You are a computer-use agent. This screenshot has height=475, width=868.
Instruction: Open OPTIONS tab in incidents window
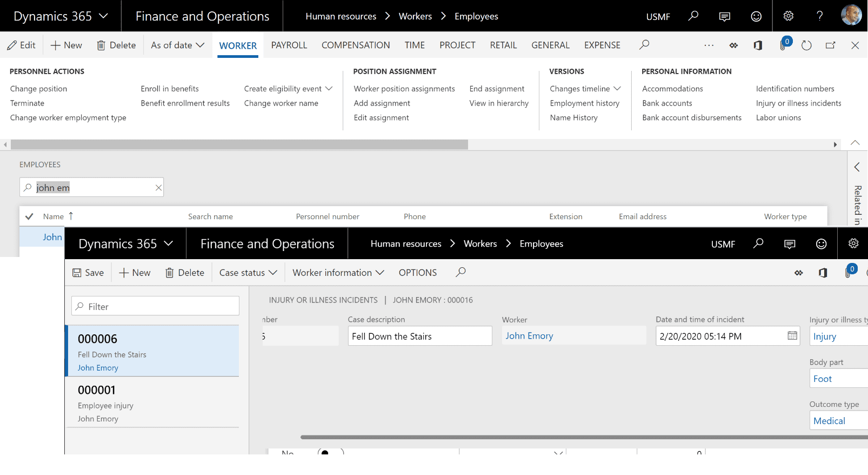[418, 273]
